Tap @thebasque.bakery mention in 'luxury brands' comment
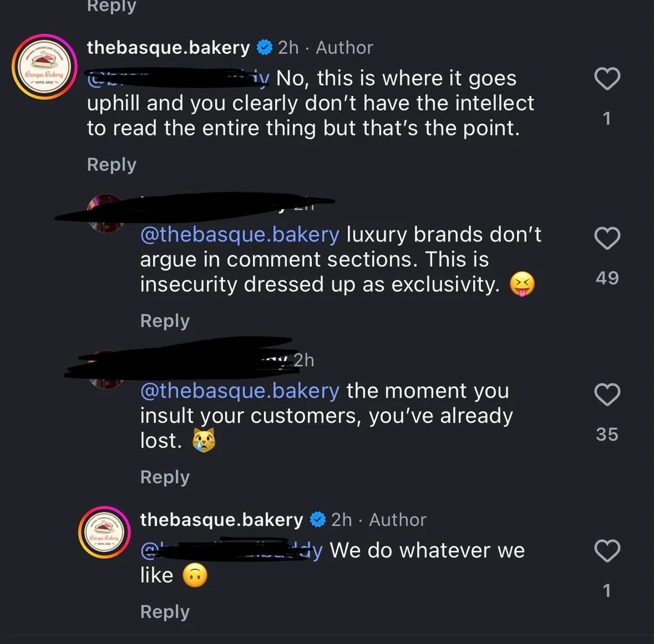Image resolution: width=654 pixels, height=644 pixels. [x=239, y=234]
